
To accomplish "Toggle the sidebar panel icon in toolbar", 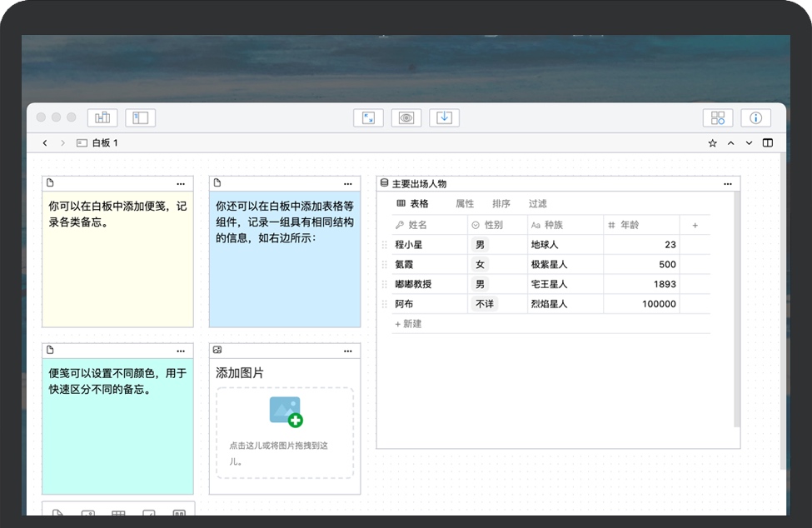I will click(140, 118).
